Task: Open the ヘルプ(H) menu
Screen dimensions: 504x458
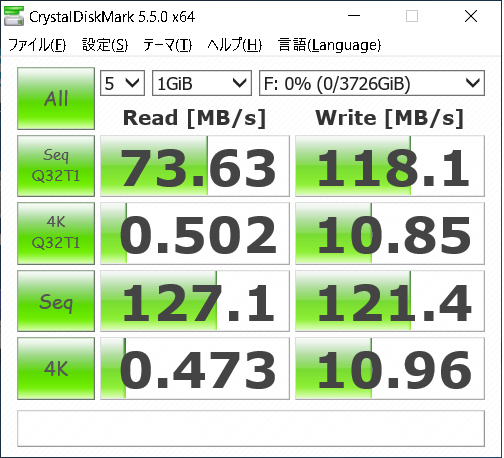Action: (x=235, y=45)
